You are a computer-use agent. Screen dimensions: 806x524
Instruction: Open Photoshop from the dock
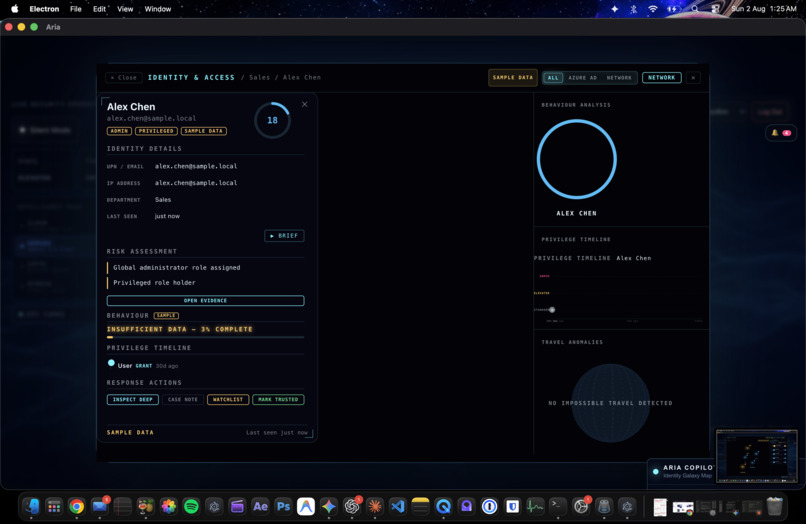click(x=283, y=507)
